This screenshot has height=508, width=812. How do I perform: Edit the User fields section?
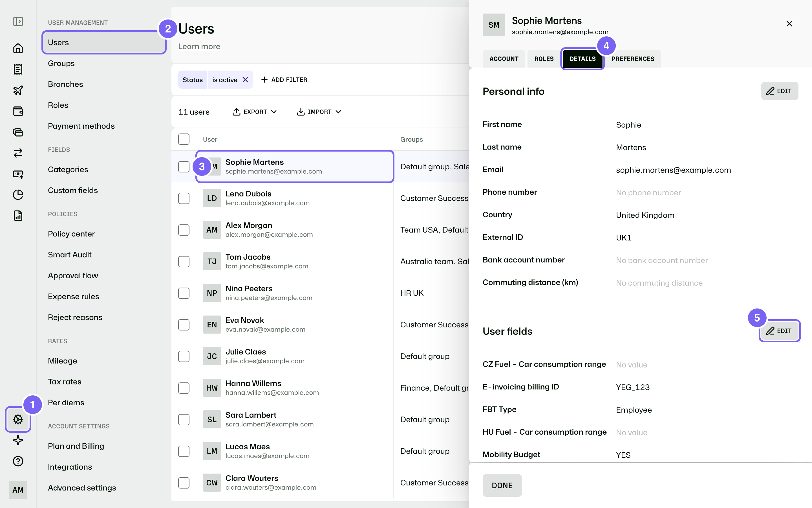pos(780,330)
